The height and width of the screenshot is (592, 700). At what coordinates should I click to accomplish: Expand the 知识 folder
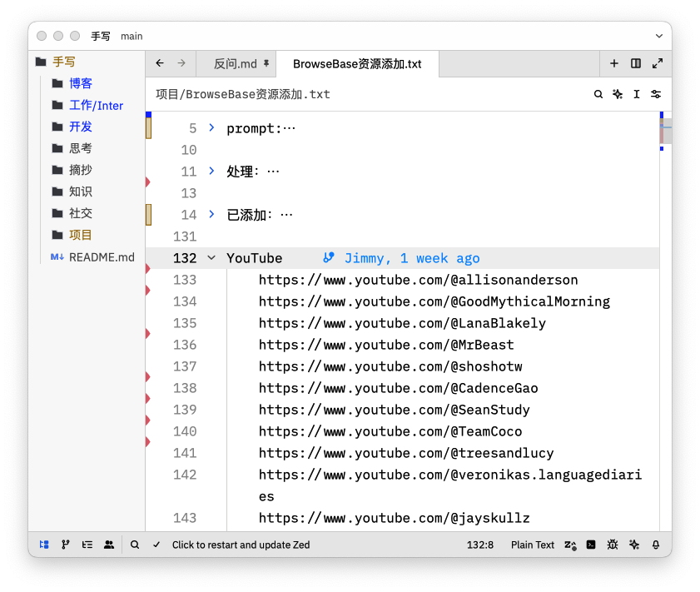(81, 192)
